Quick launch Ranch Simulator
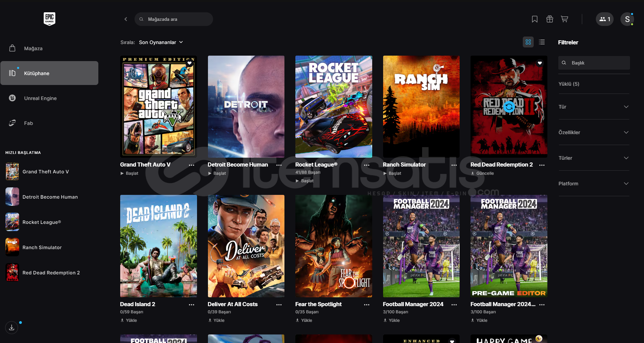Image resolution: width=644 pixels, height=343 pixels. [x=49, y=247]
